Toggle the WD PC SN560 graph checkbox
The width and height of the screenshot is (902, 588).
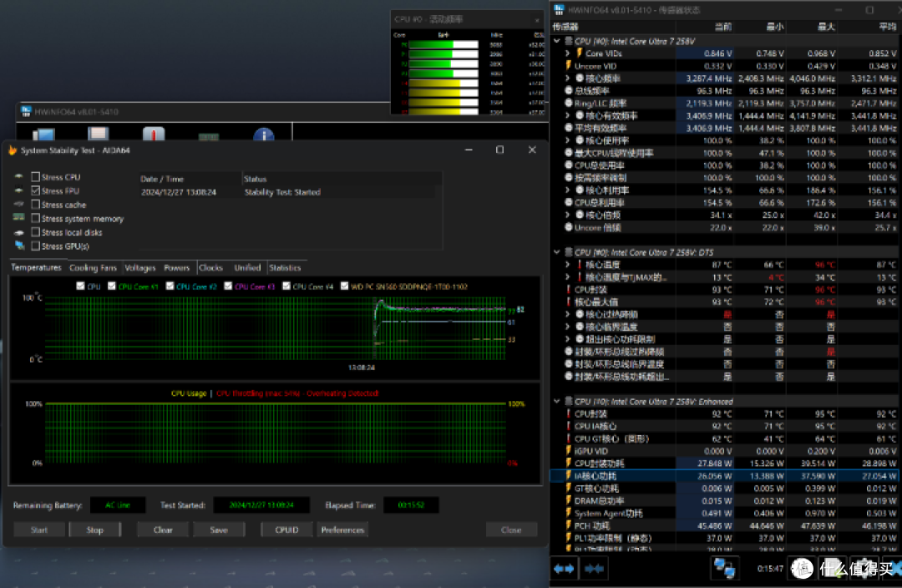(344, 286)
